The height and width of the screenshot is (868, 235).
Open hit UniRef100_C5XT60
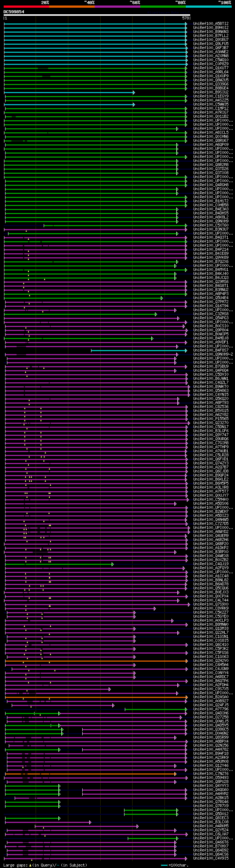211,225
